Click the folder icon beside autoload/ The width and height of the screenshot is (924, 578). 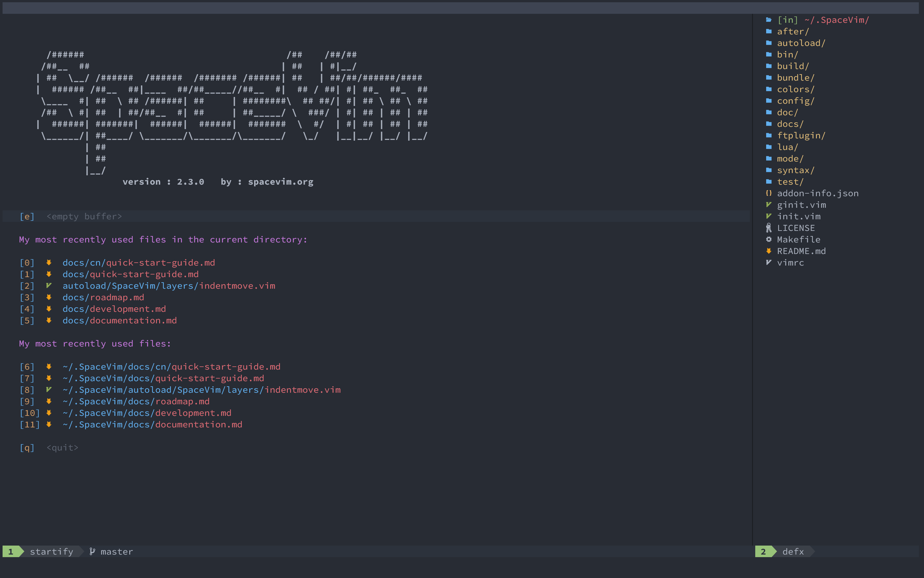769,43
